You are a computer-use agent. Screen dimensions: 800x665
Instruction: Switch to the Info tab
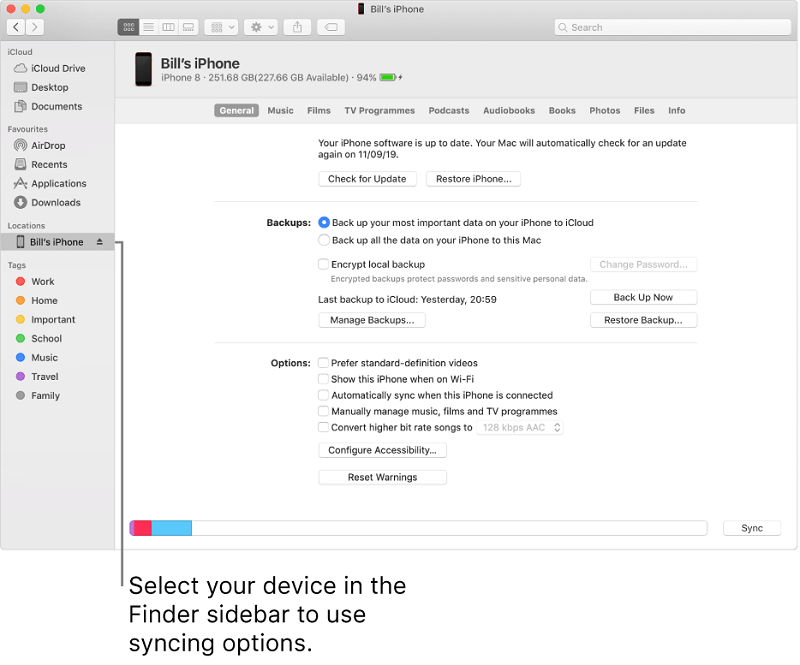(677, 110)
